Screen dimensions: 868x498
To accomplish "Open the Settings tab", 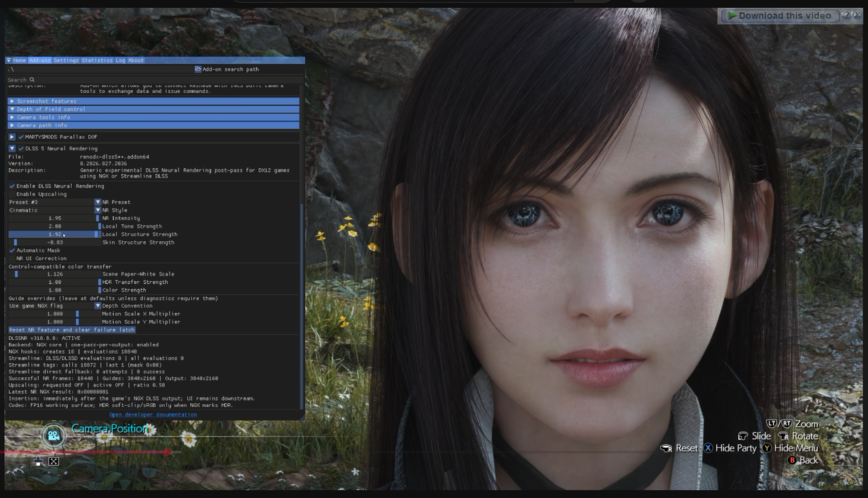I will coord(66,60).
